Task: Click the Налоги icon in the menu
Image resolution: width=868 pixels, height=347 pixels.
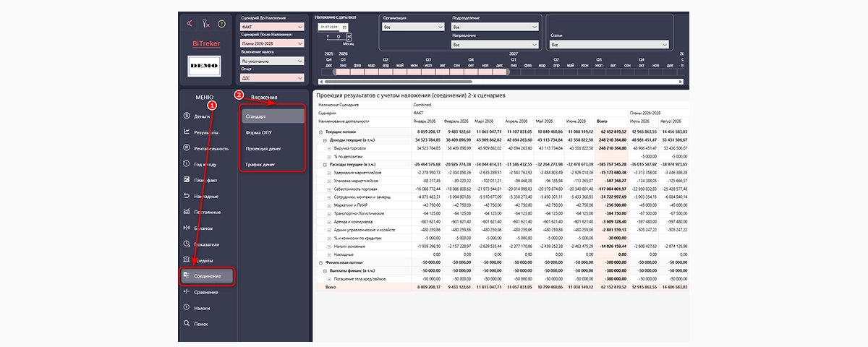Action: (x=187, y=308)
